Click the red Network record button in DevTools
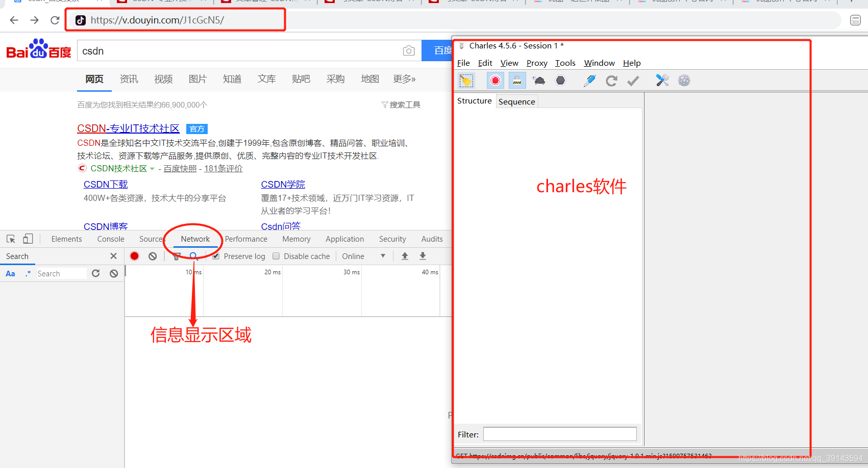This screenshot has width=868, height=468. click(x=134, y=256)
